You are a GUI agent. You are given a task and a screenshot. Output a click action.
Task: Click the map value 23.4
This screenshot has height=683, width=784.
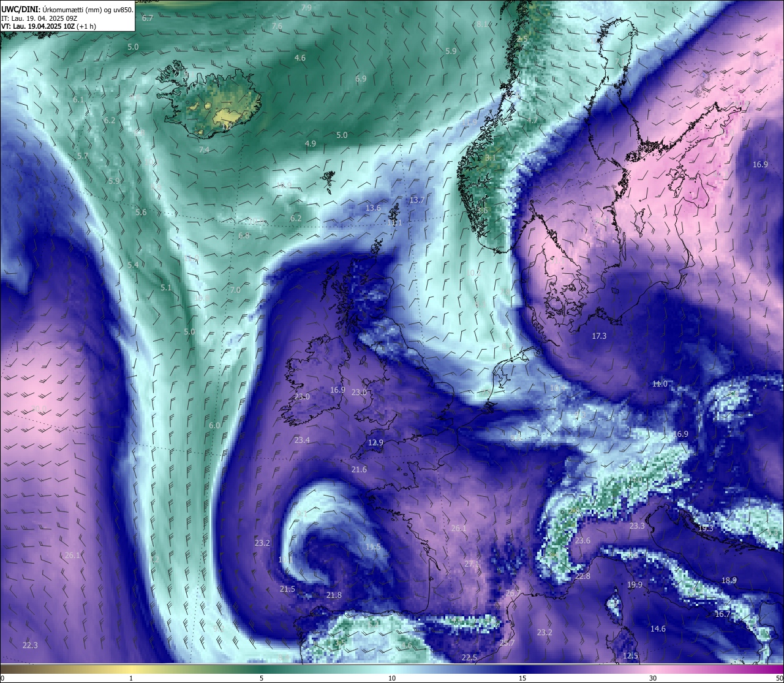click(x=302, y=440)
